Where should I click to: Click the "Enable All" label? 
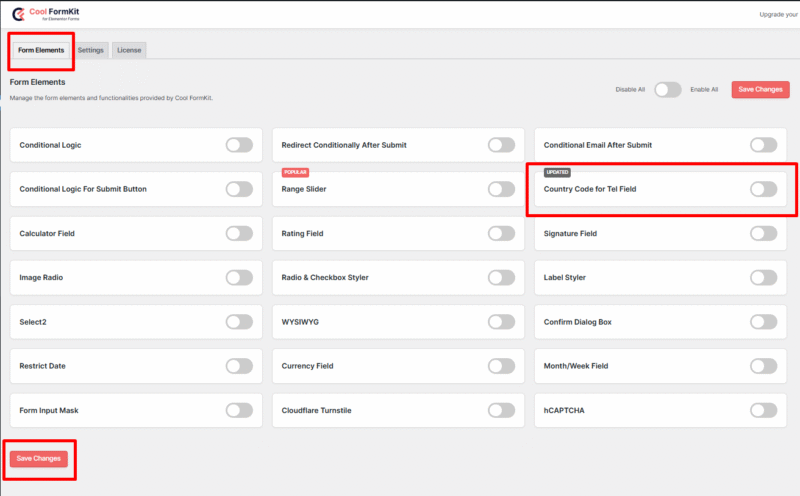click(704, 89)
